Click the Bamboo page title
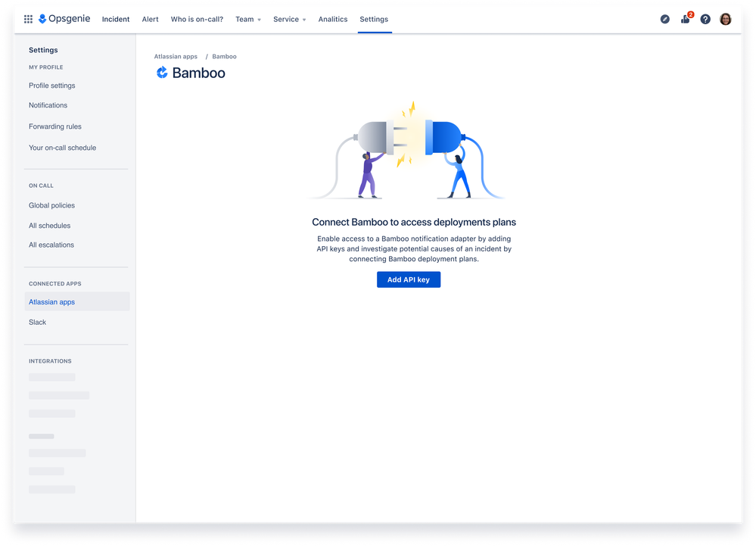756x546 pixels. click(198, 73)
